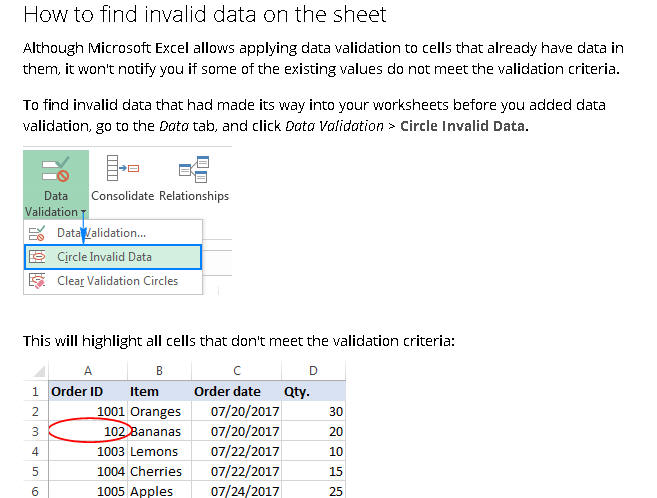Image resolution: width=657 pixels, height=498 pixels.
Task: Click the Circle Invalid Data oval icon
Action: (x=37, y=257)
